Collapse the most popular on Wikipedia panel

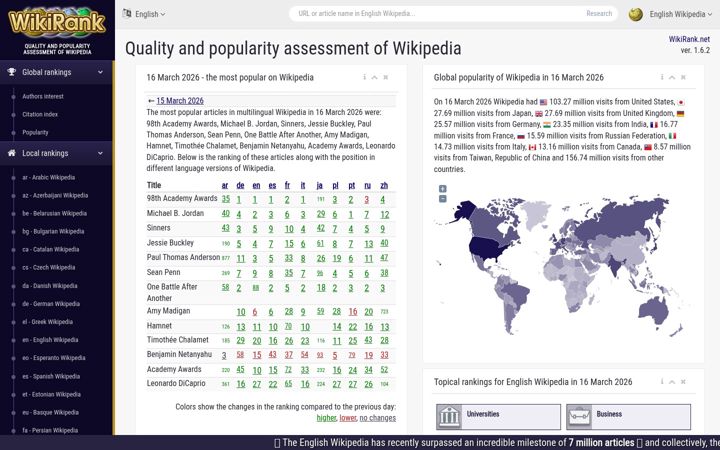(375, 77)
